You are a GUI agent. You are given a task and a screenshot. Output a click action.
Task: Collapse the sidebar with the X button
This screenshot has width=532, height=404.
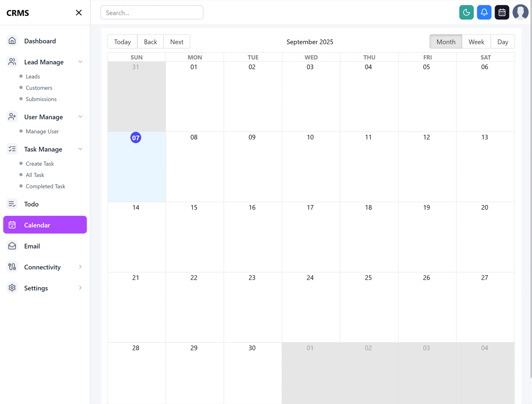pos(78,12)
